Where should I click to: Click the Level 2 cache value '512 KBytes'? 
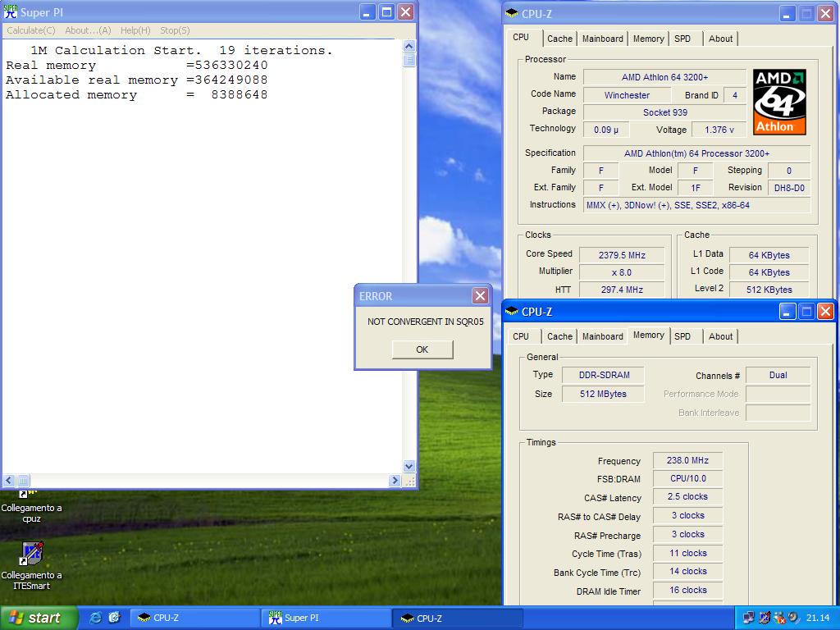click(769, 290)
